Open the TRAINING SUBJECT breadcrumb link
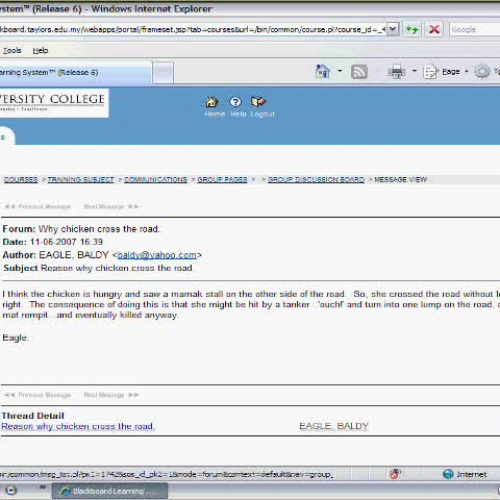Viewport: 500px width, 500px height. click(81, 179)
